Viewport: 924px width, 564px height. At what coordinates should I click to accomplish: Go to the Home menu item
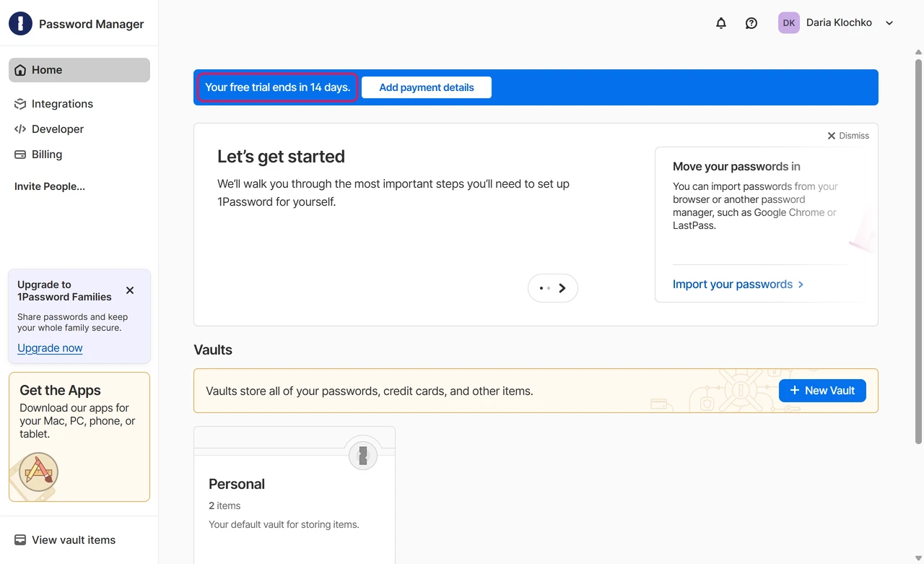coord(79,70)
